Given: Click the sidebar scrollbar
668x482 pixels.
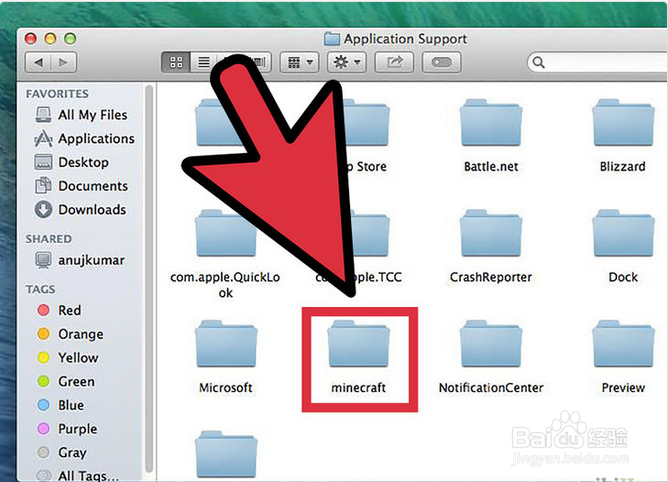Looking at the screenshot, I should click(149, 279).
